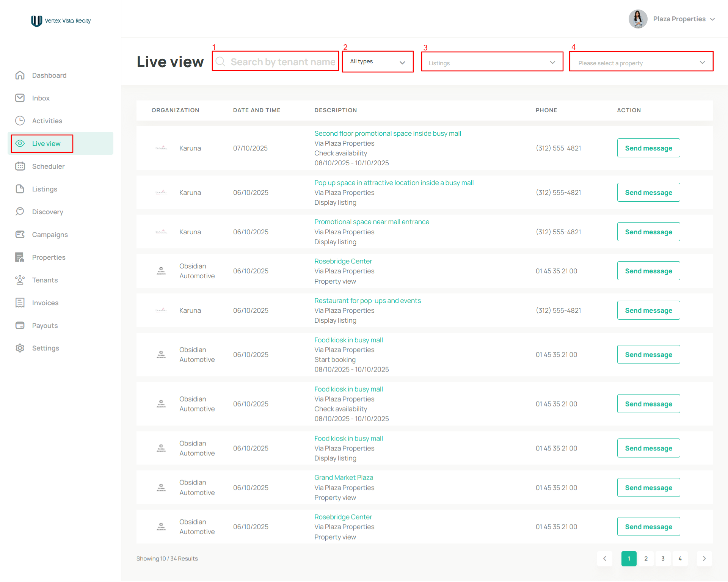Click the next page arrow

tap(704, 558)
